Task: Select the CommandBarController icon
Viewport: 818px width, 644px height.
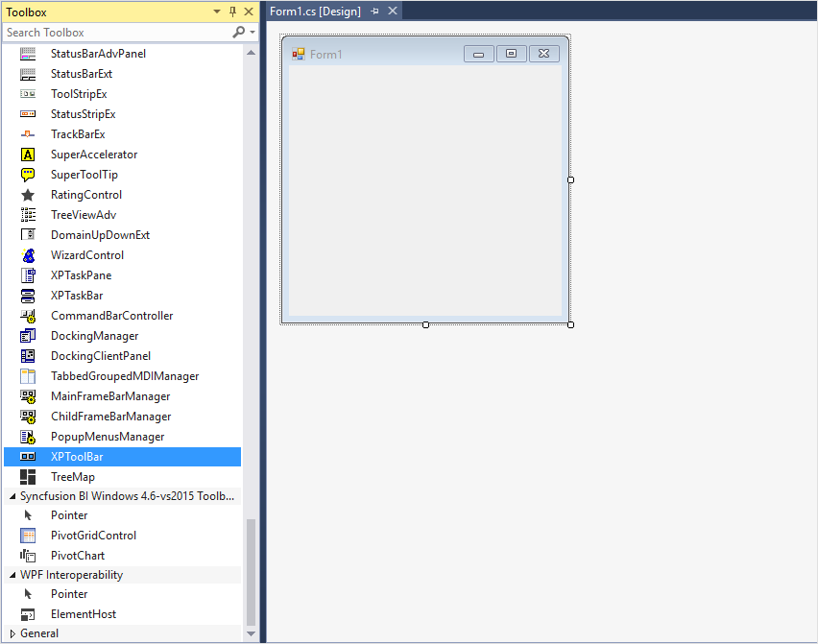Action: (28, 316)
